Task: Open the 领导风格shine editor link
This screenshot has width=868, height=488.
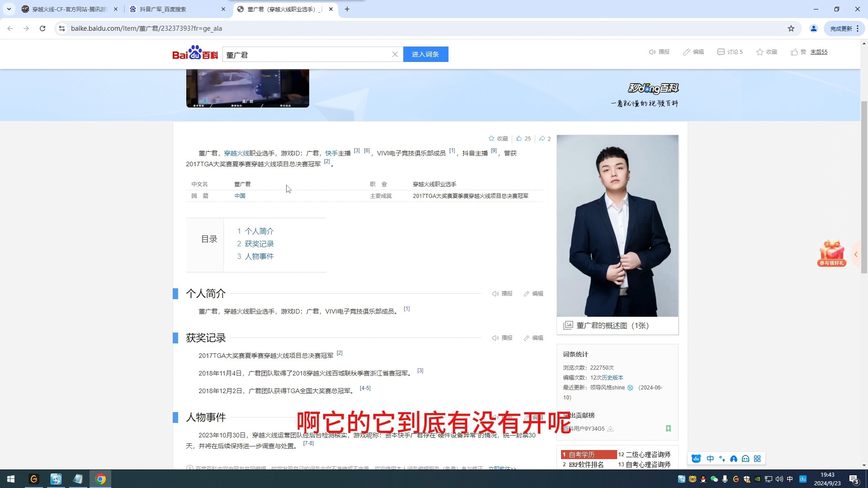Action: pyautogui.click(x=607, y=388)
